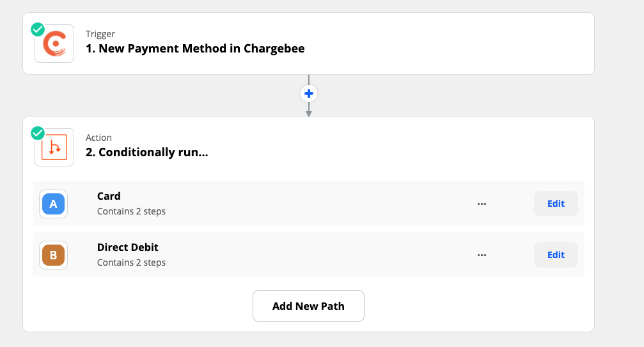The width and height of the screenshot is (644, 347).
Task: Edit the Card path
Action: click(556, 204)
